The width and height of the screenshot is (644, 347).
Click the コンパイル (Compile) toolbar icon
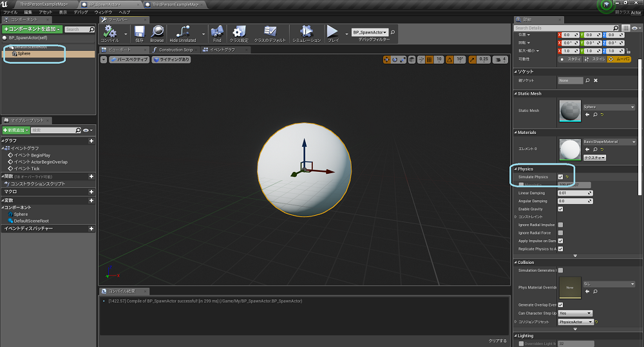pyautogui.click(x=109, y=33)
